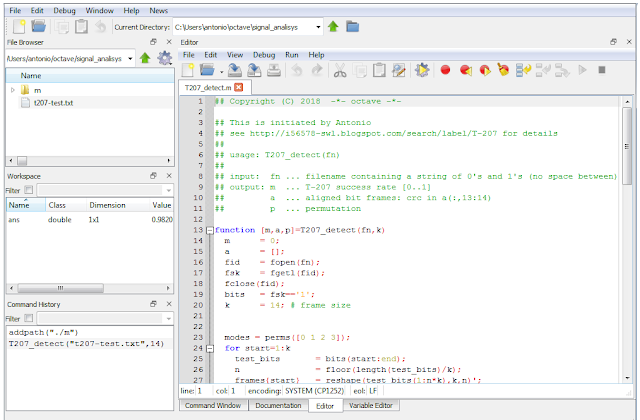This screenshot has height=420, width=640.
Task: Toggle Workspace Filter checkbox
Action: click(x=29, y=190)
